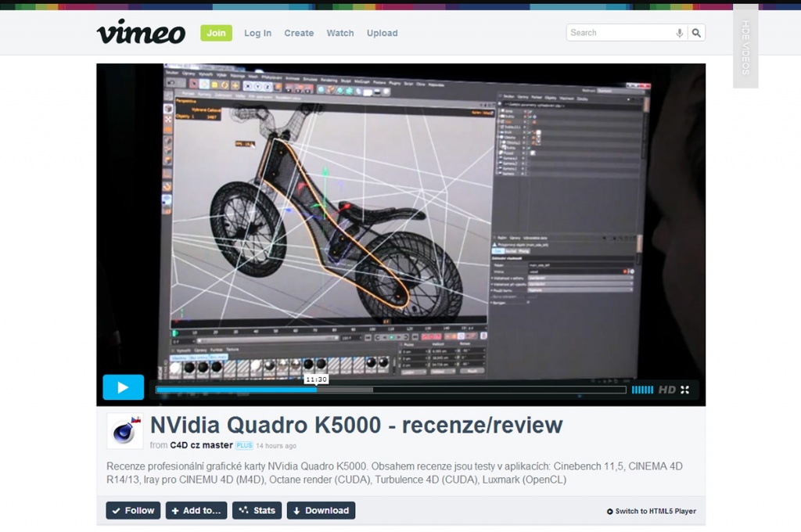Open the Upload menu item
The height and width of the screenshot is (532, 801).
point(382,33)
